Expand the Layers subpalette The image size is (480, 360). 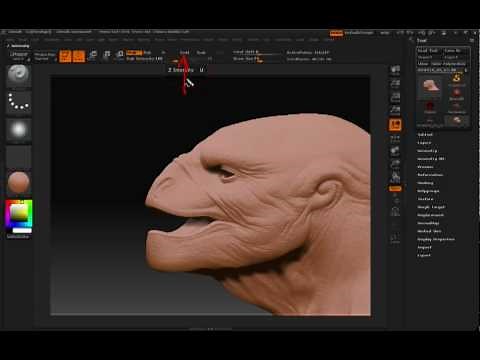[424, 143]
